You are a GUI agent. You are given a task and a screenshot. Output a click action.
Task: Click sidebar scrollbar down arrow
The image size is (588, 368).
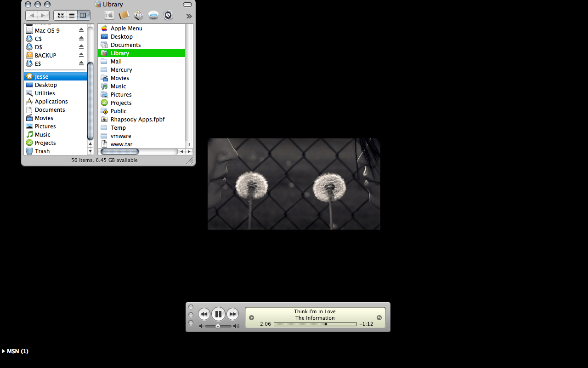pyautogui.click(x=90, y=151)
